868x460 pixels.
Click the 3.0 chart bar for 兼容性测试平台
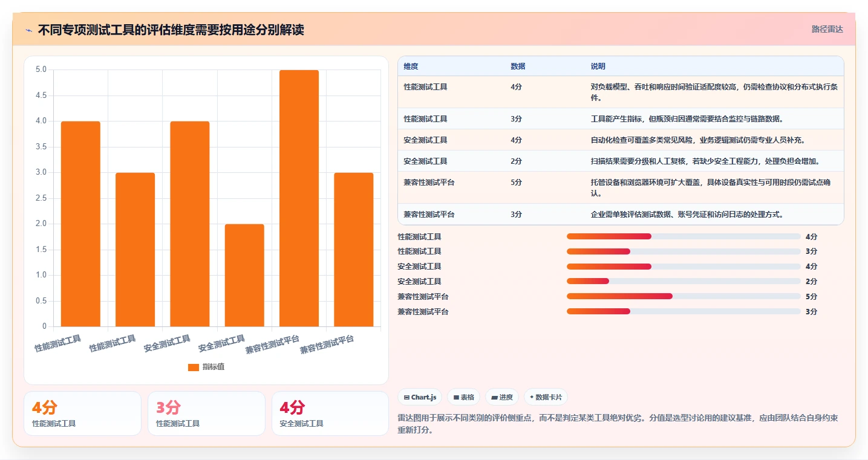[x=353, y=250]
